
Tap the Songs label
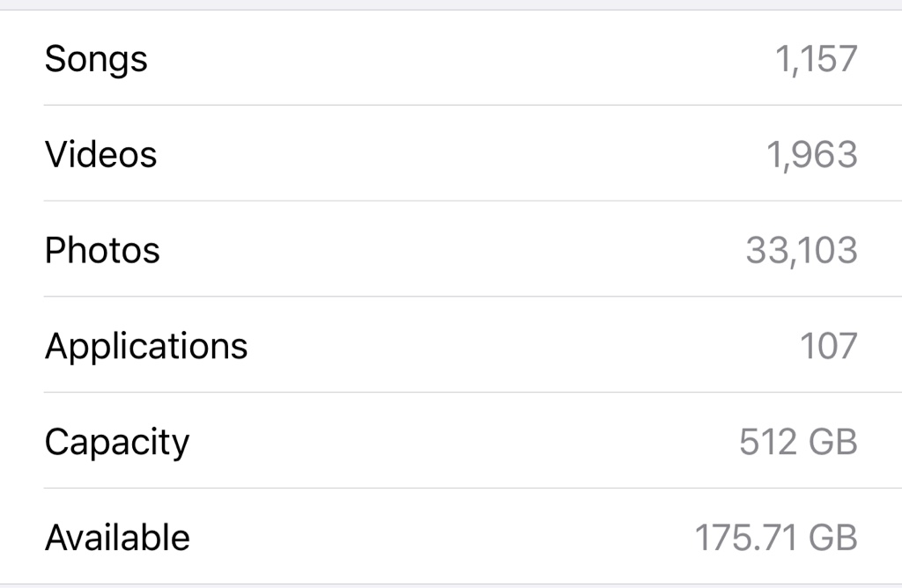[x=96, y=60]
